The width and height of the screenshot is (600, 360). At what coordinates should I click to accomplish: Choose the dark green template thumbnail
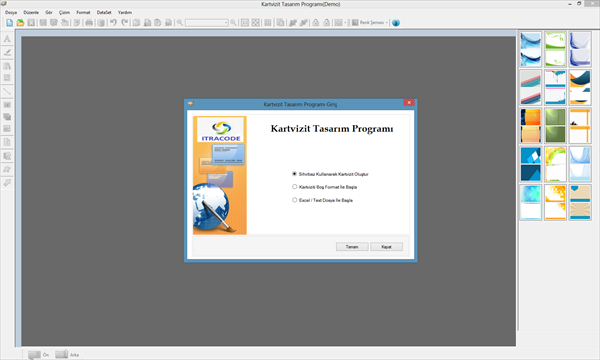point(555,125)
